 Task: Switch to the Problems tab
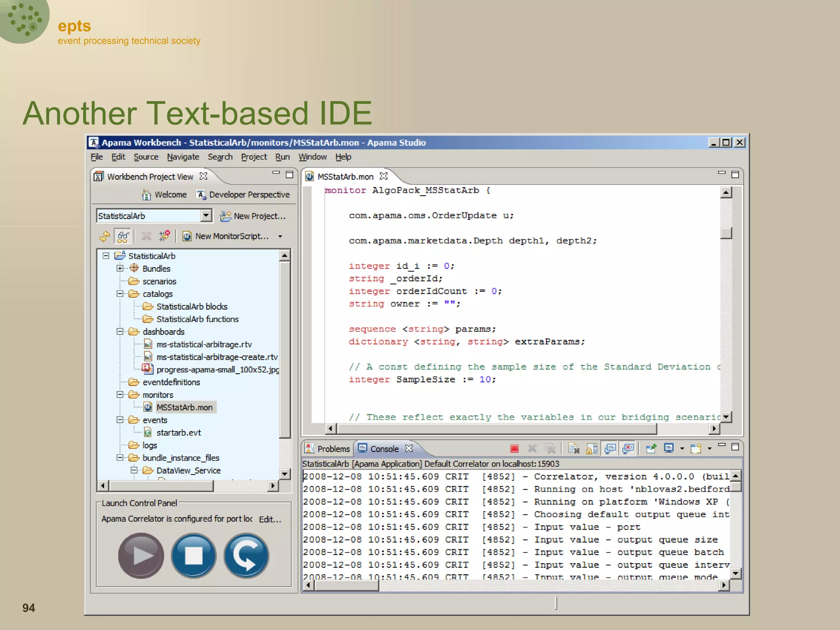click(327, 449)
